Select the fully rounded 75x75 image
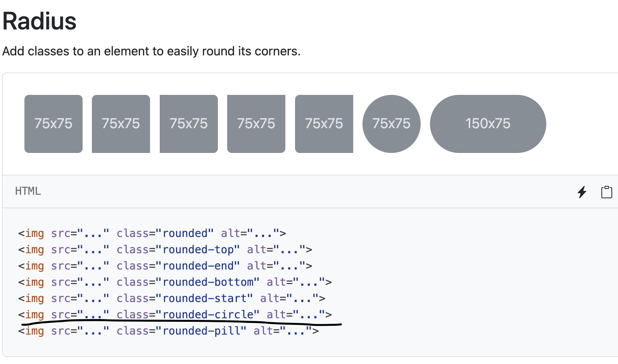The height and width of the screenshot is (364, 618). click(54, 124)
